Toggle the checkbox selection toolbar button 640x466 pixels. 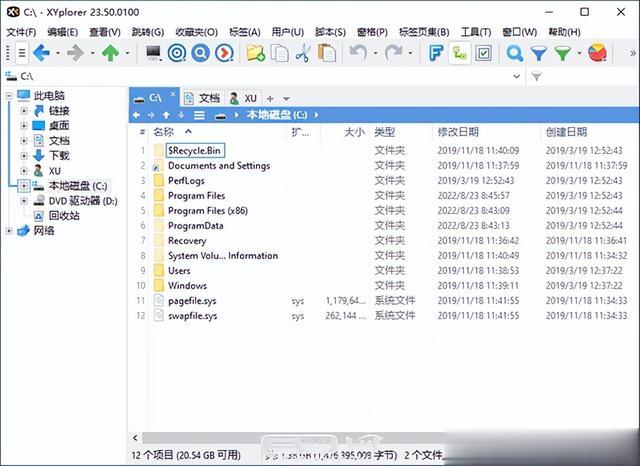[x=483, y=53]
